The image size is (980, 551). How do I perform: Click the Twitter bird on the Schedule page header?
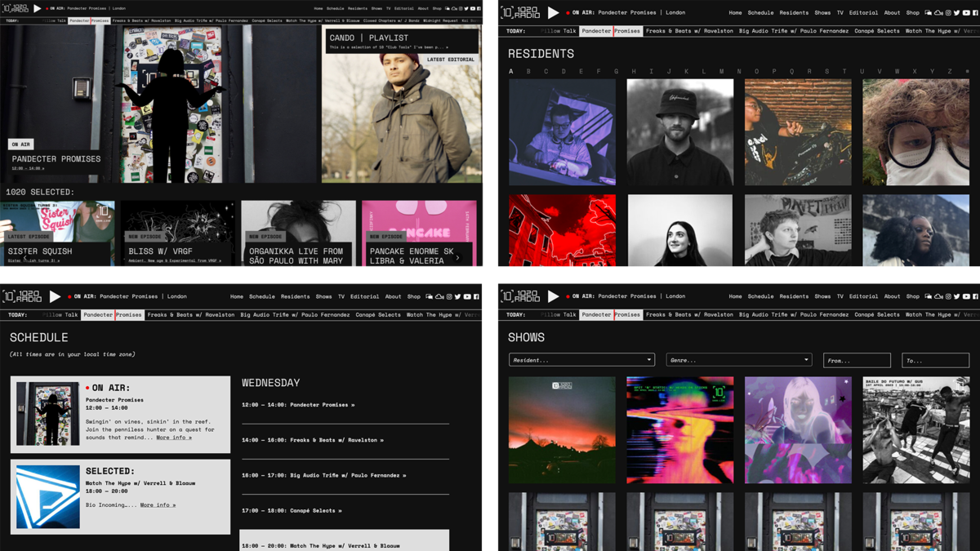pos(457,296)
